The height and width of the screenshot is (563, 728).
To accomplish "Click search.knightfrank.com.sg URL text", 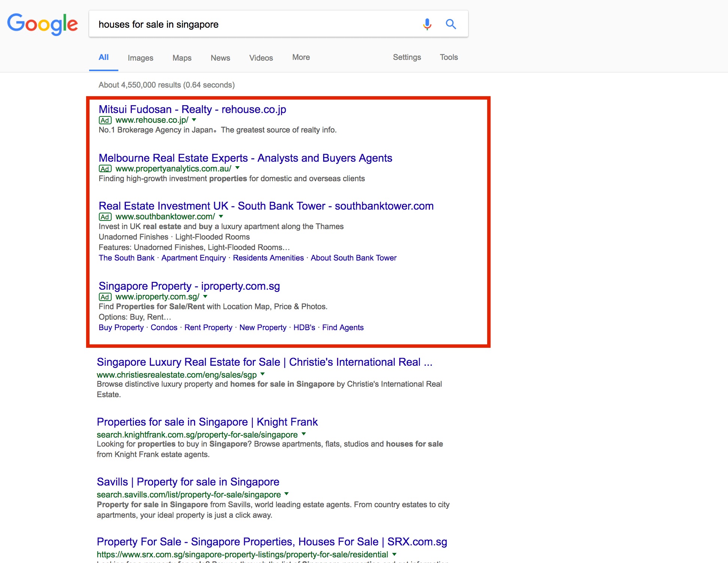I will click(197, 435).
